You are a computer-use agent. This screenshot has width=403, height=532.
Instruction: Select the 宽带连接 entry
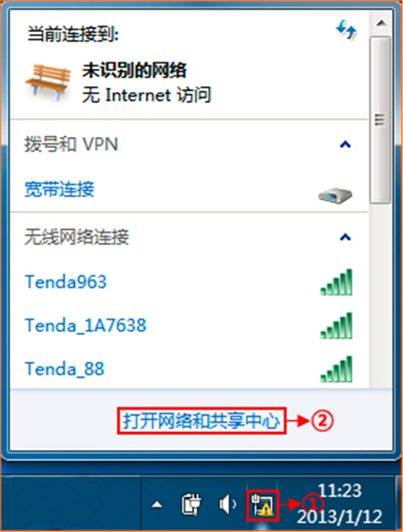click(x=189, y=189)
